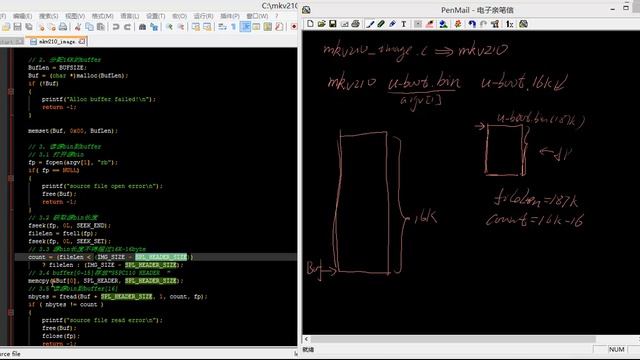Toggle the document map panel
Viewport: 640px width, 360px height.
[x=268, y=27]
